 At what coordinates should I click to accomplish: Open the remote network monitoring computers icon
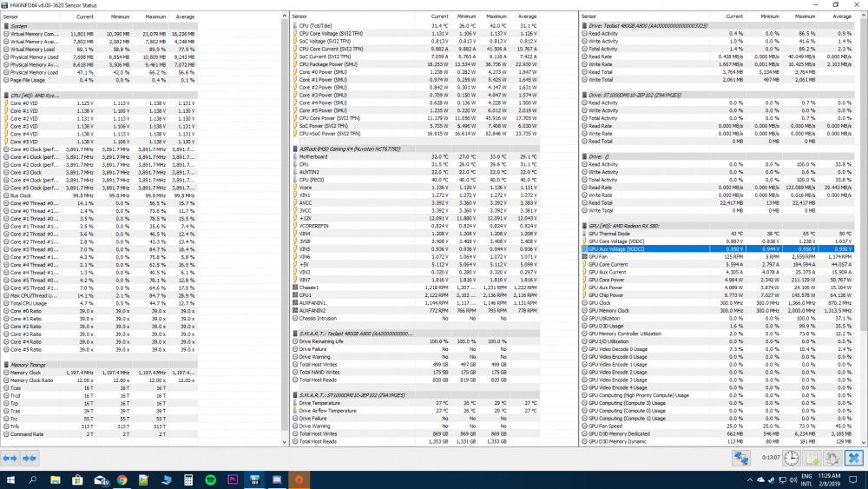(741, 458)
